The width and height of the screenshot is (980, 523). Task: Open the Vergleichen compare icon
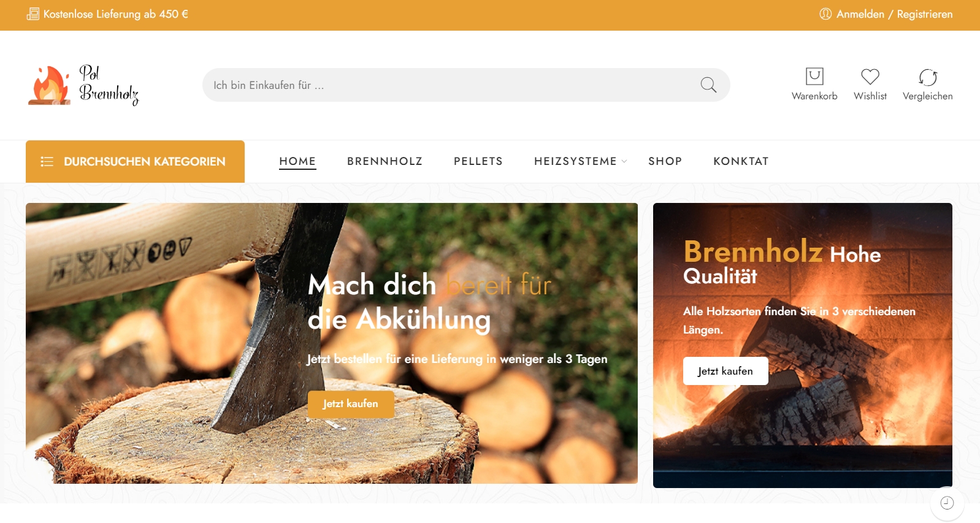(x=927, y=77)
